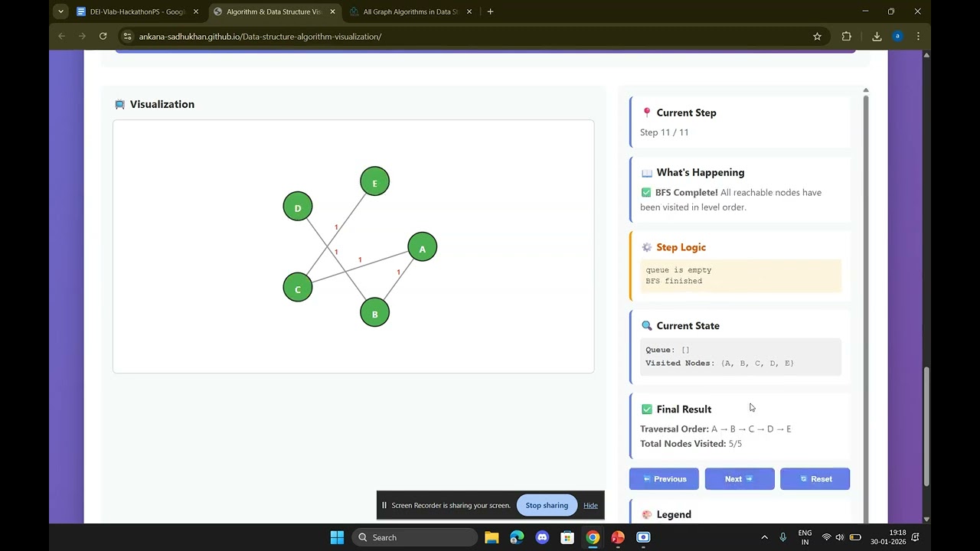The height and width of the screenshot is (551, 980).
Task: Hide the screen sharing bar
Action: click(590, 505)
